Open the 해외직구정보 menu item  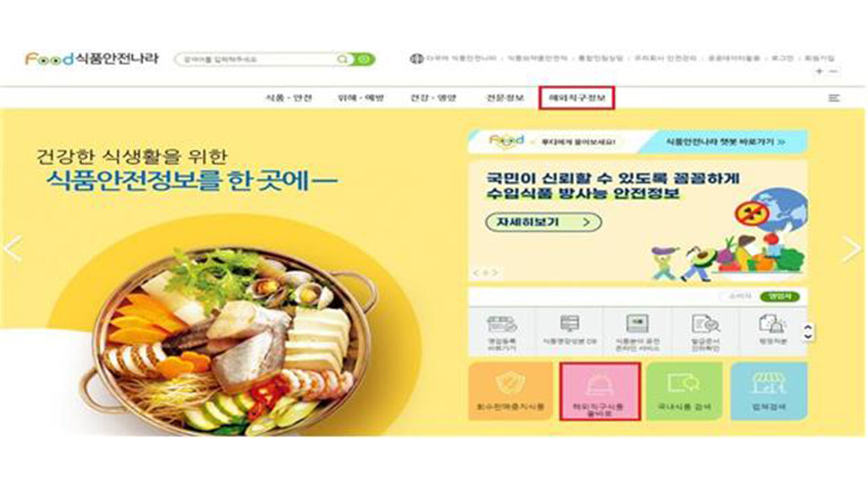pyautogui.click(x=577, y=98)
